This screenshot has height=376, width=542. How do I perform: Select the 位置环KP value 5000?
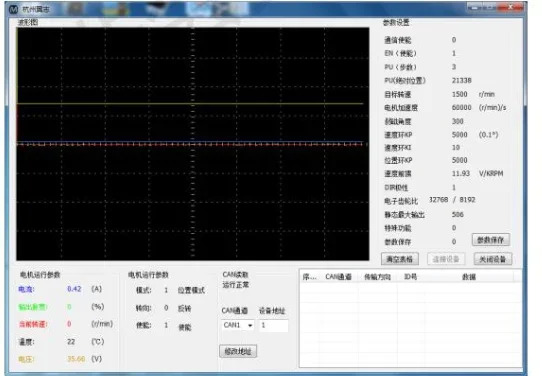(x=459, y=160)
